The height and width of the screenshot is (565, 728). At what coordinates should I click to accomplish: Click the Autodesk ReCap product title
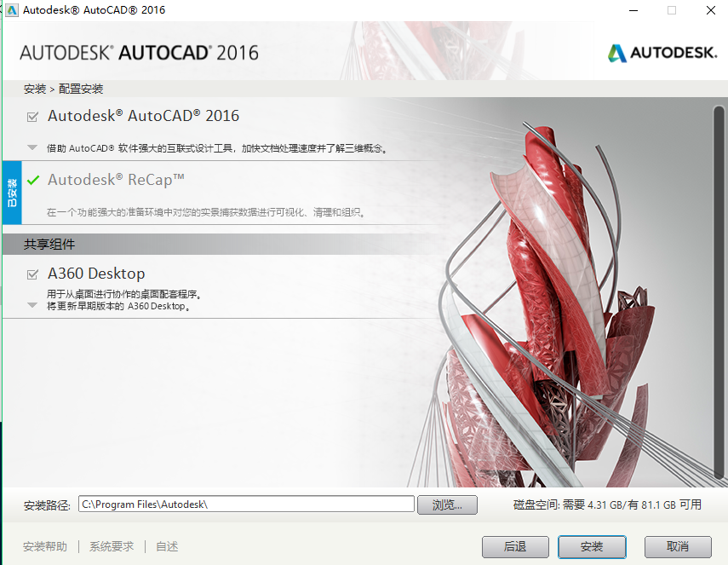point(116,180)
